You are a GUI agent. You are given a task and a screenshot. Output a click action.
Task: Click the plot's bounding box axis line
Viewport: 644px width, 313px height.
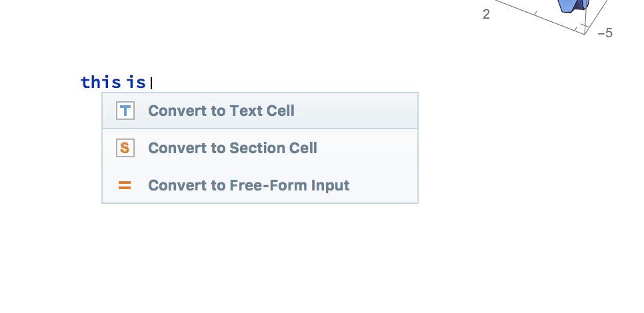click(538, 16)
